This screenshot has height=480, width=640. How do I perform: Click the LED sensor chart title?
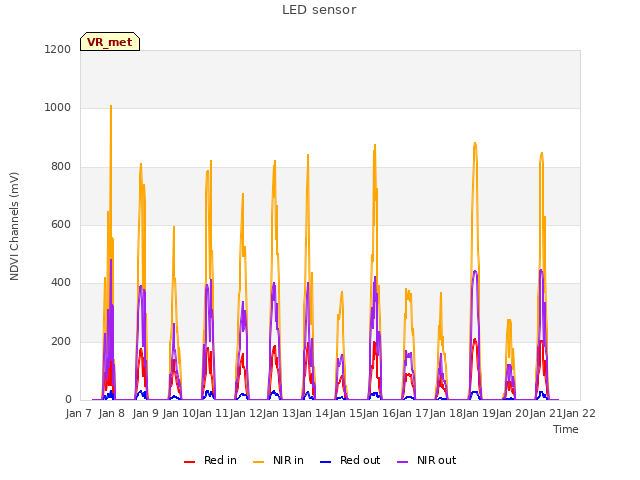319,10
